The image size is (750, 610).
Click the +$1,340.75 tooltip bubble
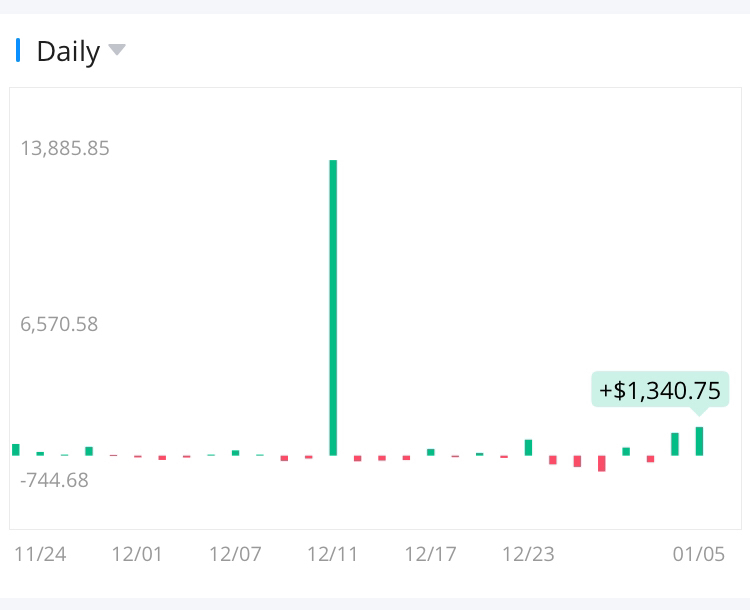pyautogui.click(x=660, y=389)
